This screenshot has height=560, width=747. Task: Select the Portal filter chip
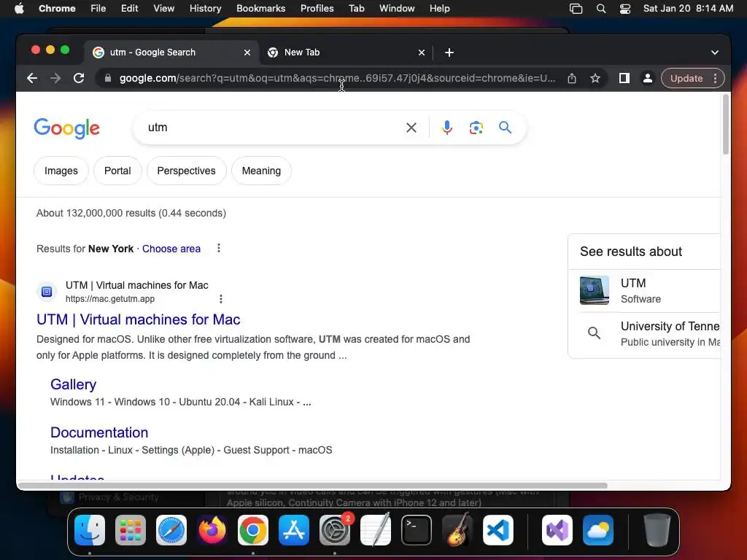pyautogui.click(x=117, y=171)
